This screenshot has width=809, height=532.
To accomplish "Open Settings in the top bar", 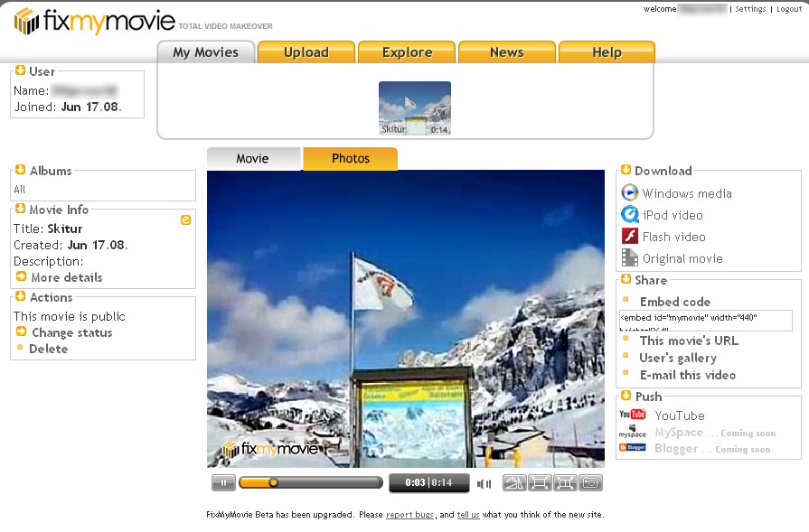I will [750, 9].
